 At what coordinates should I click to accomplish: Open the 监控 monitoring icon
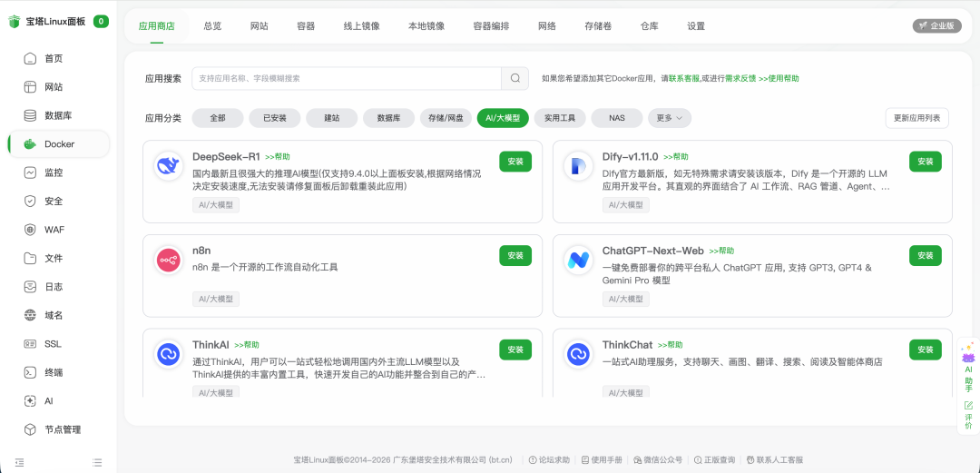coord(30,172)
